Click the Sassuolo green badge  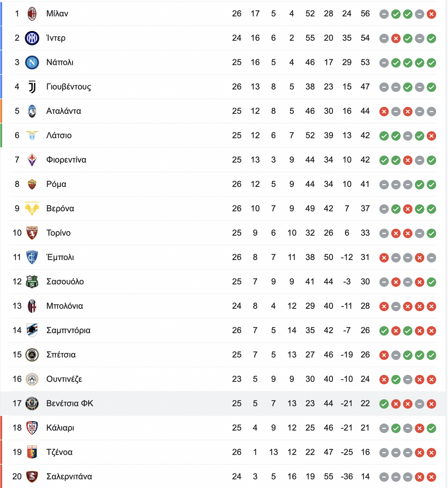[32, 282]
